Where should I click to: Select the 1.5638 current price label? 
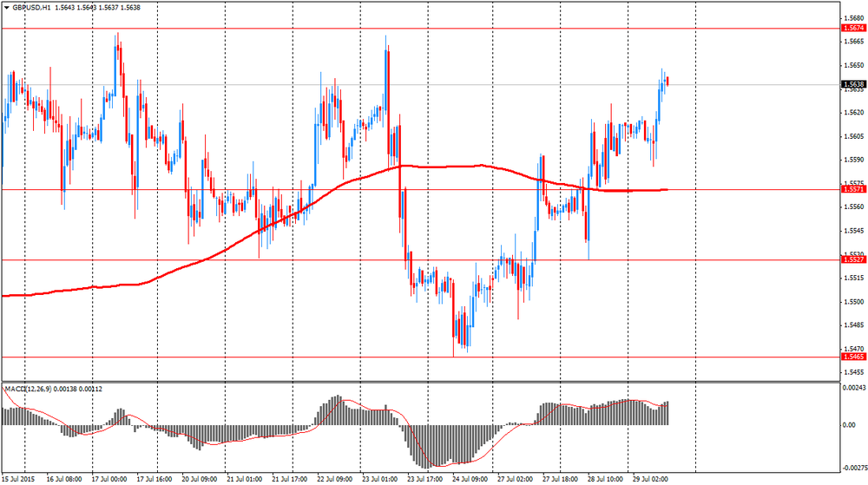pos(852,85)
